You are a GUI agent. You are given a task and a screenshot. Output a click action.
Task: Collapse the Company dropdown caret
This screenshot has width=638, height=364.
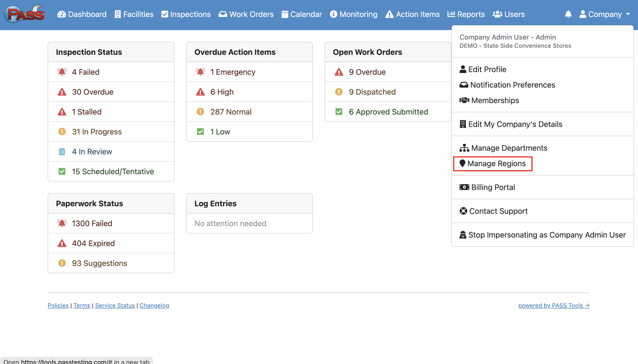click(628, 14)
